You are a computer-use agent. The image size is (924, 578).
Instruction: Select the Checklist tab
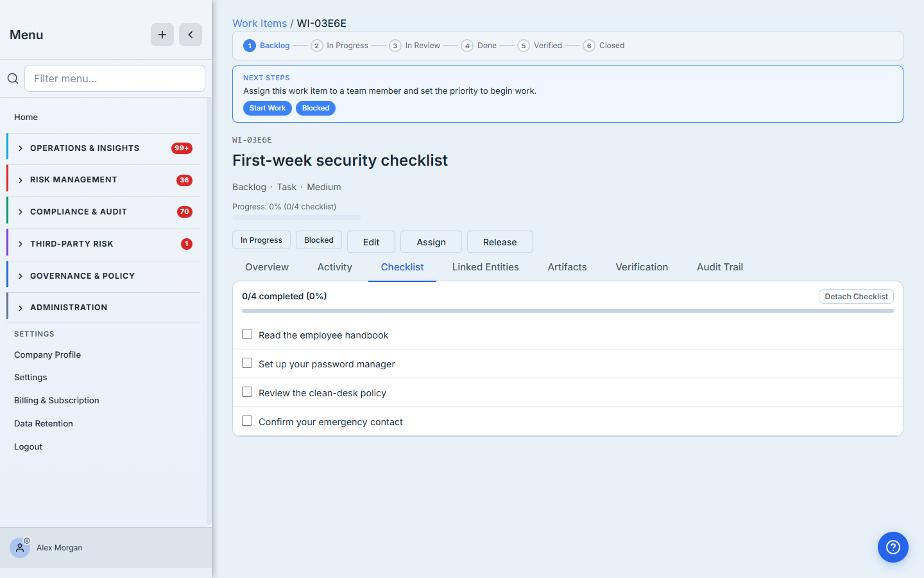402,267
